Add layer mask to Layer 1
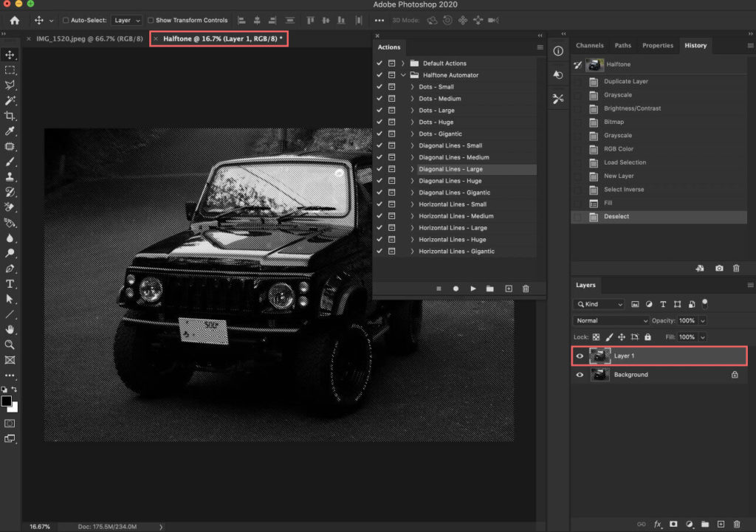 673,524
